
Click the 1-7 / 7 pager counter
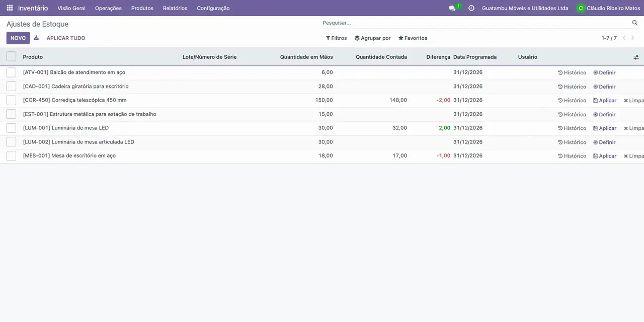point(609,38)
